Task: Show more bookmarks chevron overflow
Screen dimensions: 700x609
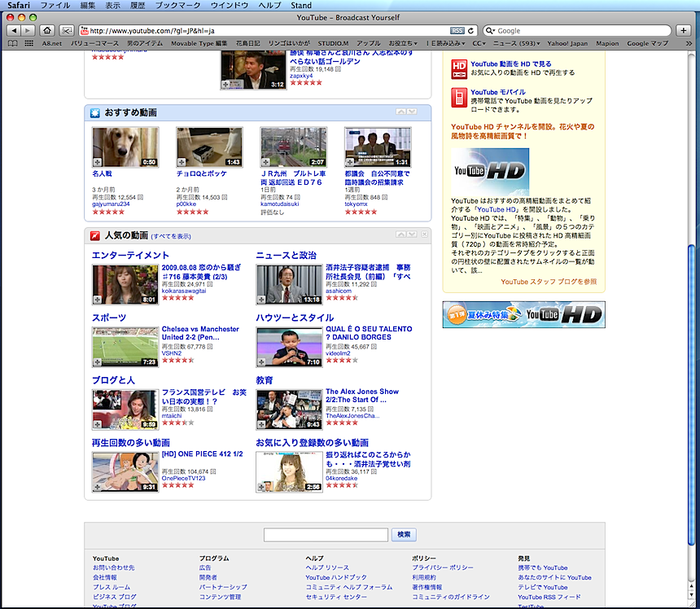Action: [689, 43]
